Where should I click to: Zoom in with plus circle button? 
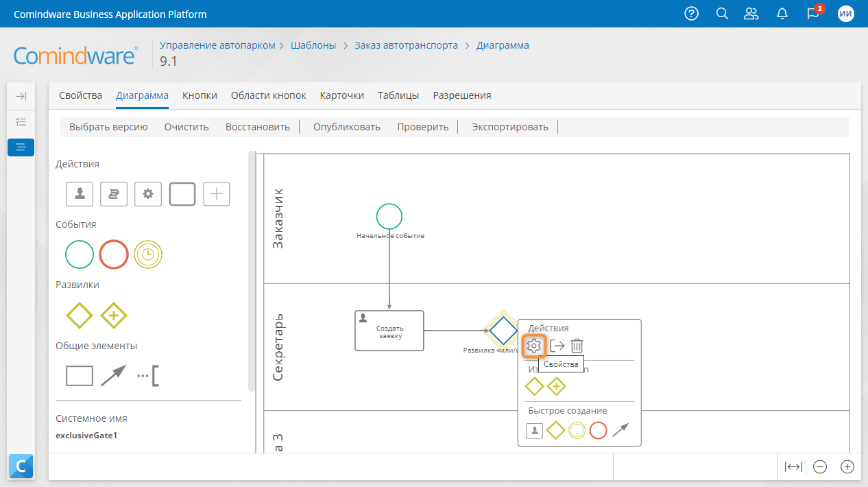[847, 467]
